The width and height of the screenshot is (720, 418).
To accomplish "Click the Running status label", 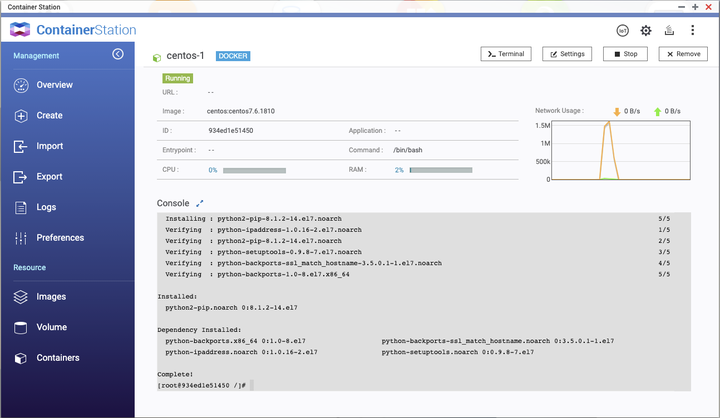I will click(178, 78).
